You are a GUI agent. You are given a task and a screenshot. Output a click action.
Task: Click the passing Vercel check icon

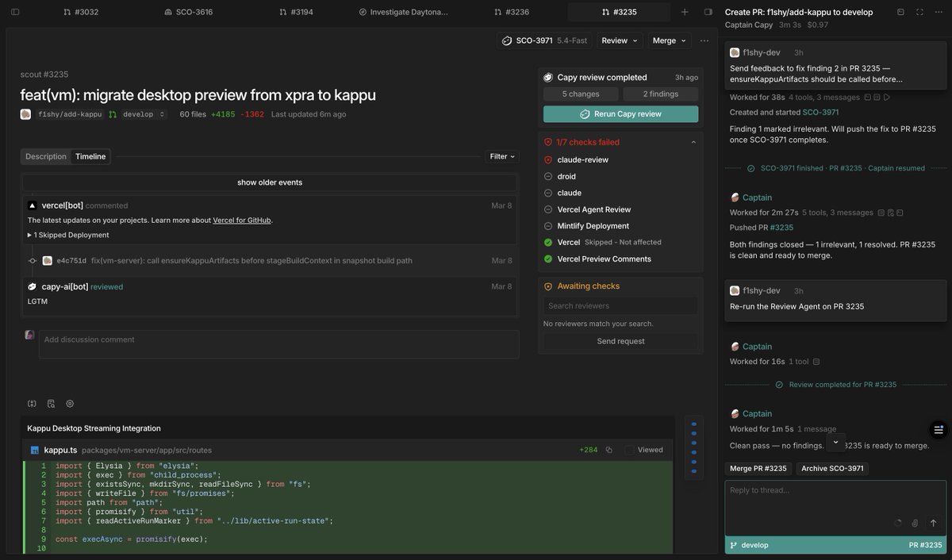point(548,242)
